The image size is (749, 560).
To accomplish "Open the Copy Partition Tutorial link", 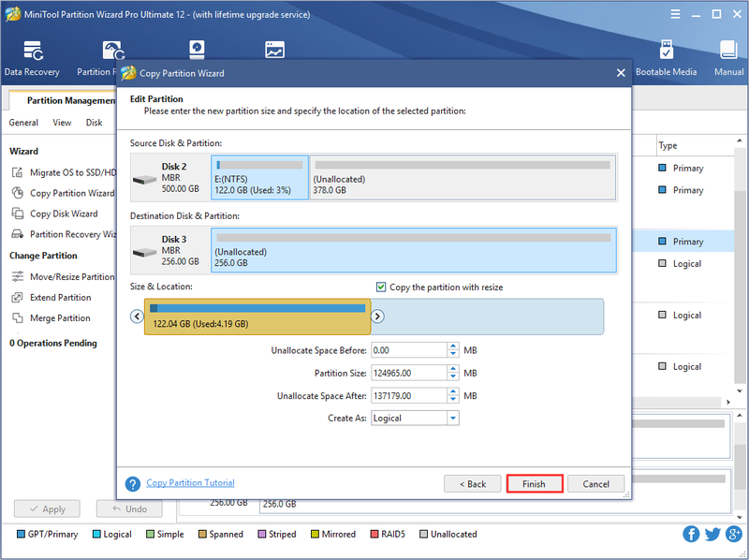I will pyautogui.click(x=190, y=482).
